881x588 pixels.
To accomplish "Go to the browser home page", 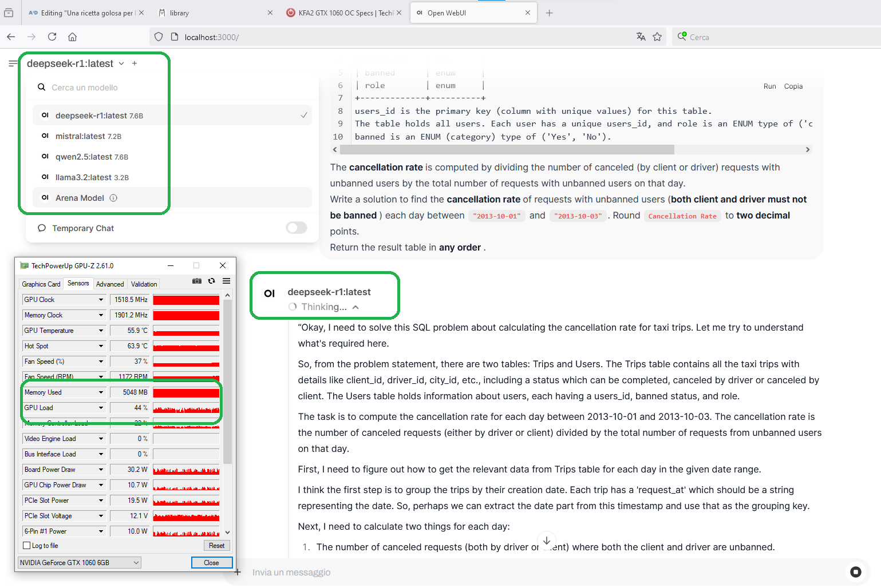I will pos(72,37).
